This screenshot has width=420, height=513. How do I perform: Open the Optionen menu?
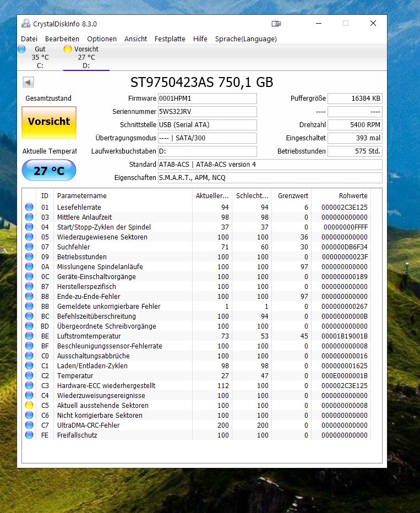[x=102, y=39]
